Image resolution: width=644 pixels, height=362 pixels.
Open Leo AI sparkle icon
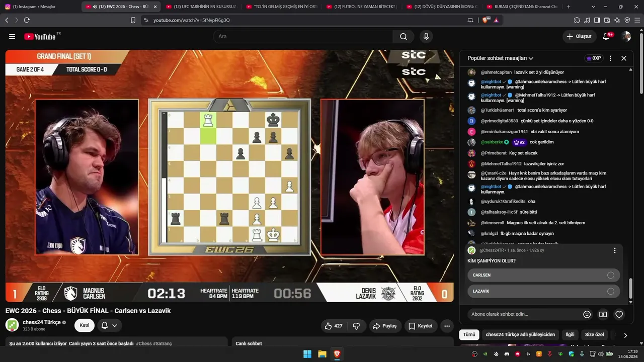617,20
